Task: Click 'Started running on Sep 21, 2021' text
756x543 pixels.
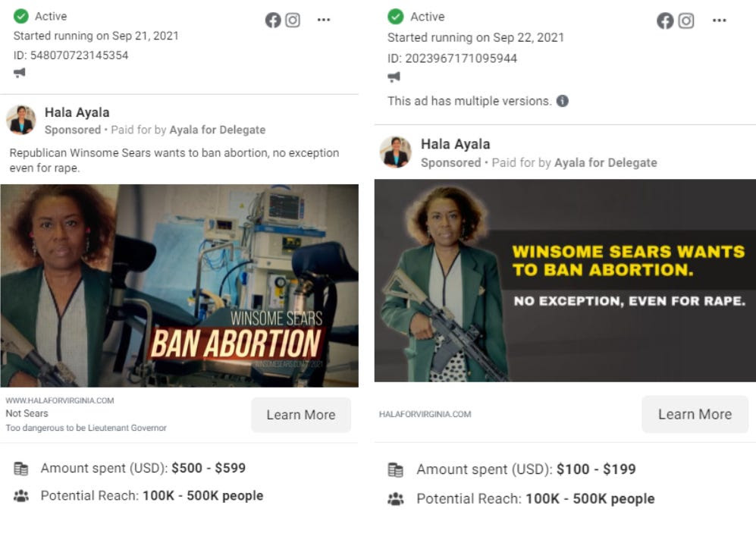Action: [96, 36]
